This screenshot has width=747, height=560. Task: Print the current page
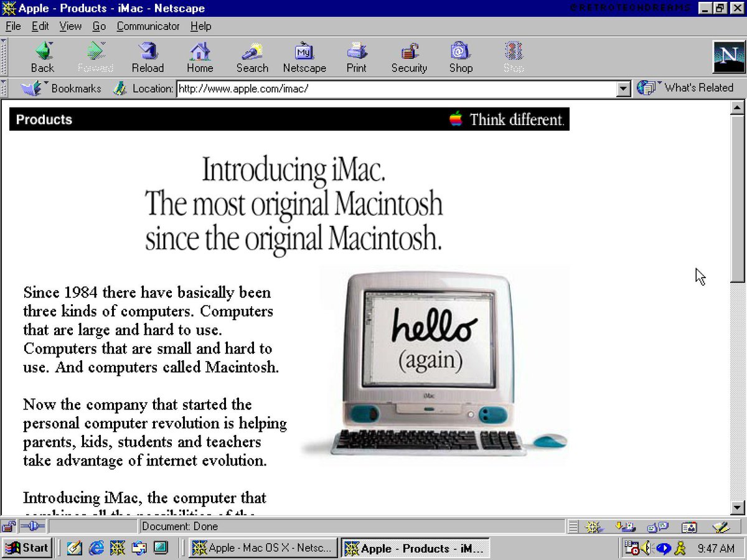(x=357, y=57)
